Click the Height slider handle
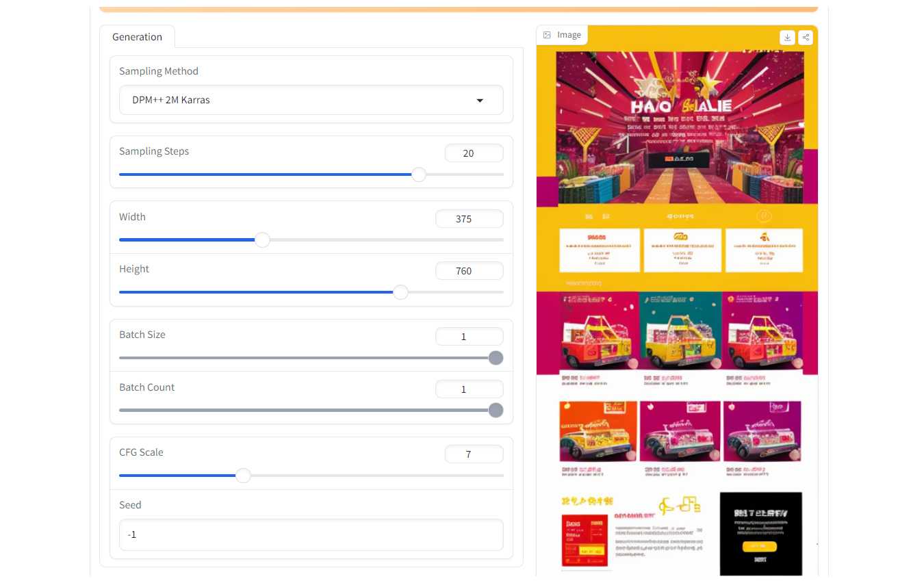The width and height of the screenshot is (924, 583). 400,292
